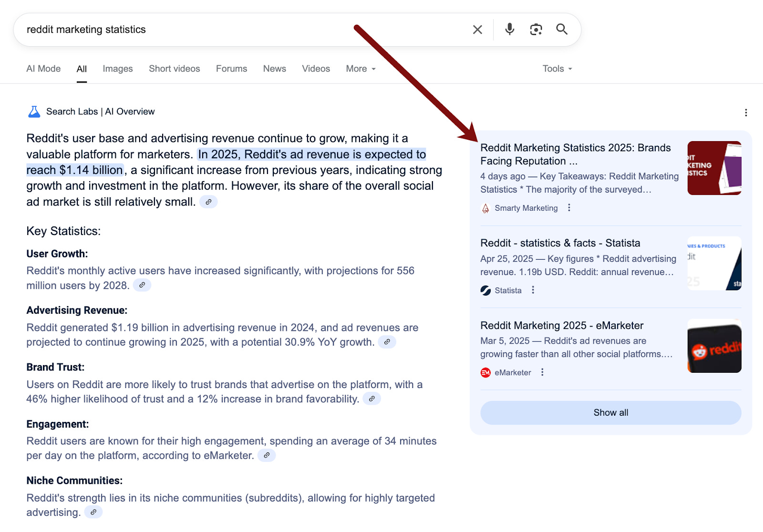The width and height of the screenshot is (763, 532).
Task: Click the Key Statistics heading
Action: [x=63, y=231]
